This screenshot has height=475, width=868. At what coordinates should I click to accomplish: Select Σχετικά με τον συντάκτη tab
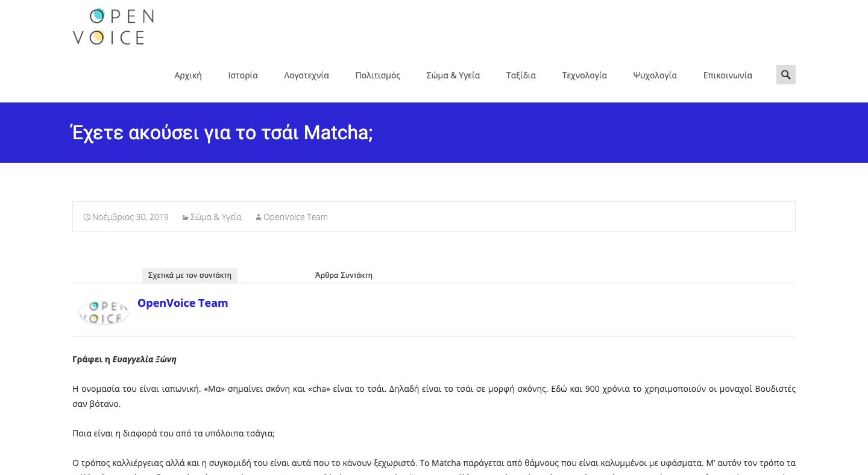(x=190, y=275)
